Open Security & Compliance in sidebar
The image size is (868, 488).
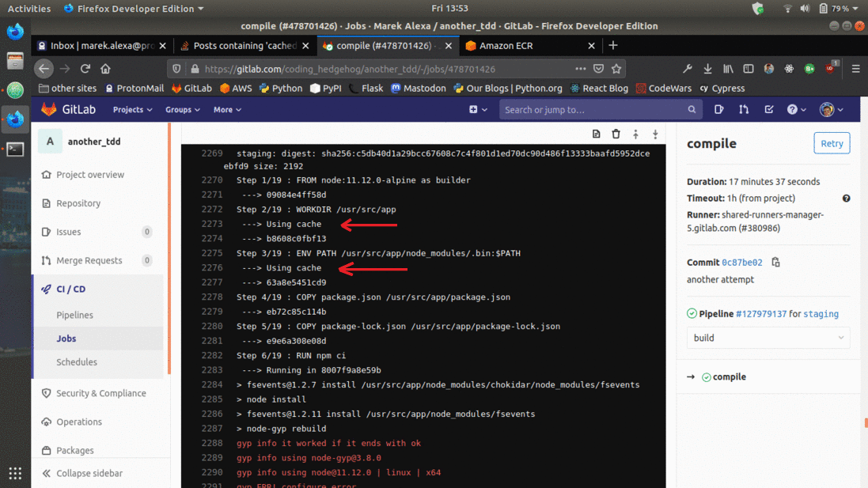point(101,393)
